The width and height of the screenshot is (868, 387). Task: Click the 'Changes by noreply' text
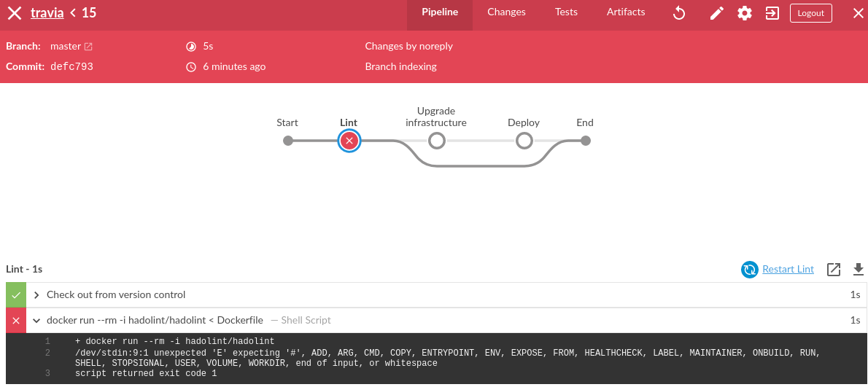tap(408, 47)
